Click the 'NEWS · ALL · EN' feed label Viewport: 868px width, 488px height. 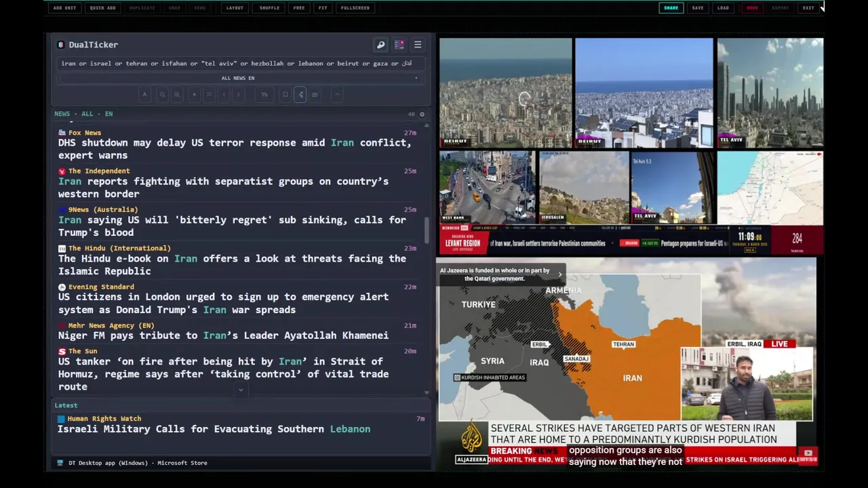(83, 114)
